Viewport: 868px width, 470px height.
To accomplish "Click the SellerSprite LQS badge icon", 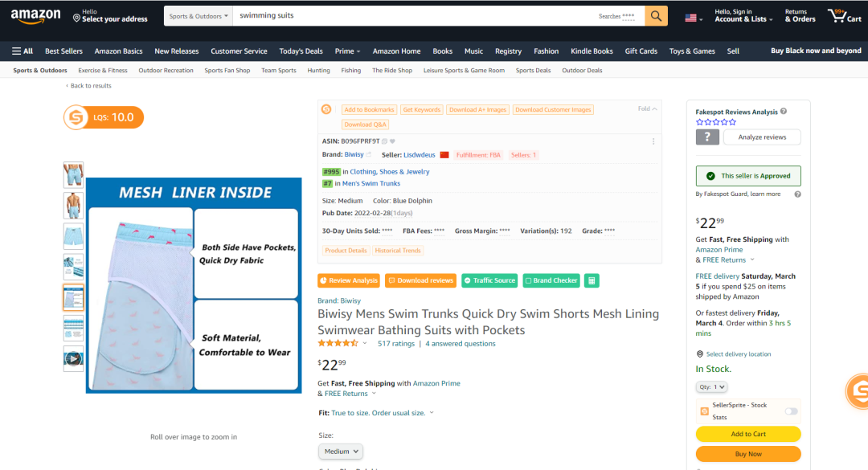I will 76,117.
